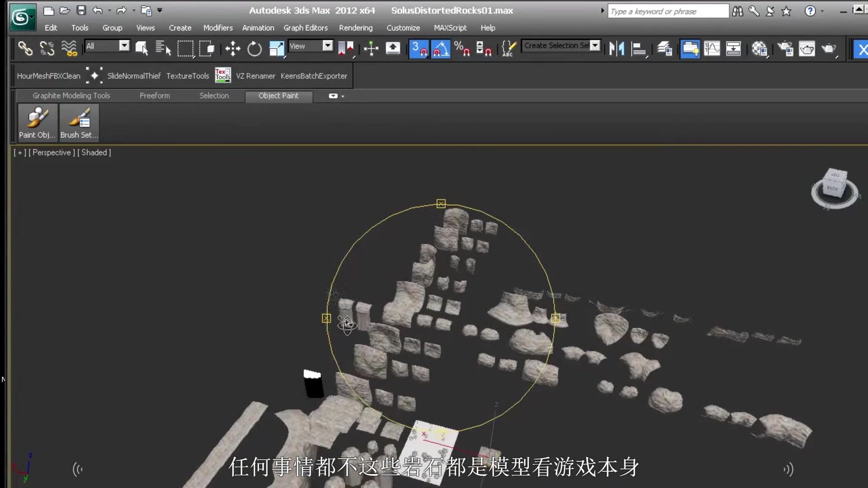Expand the Create Selection Set dropdown
The height and width of the screenshot is (488, 868).
(x=595, y=46)
